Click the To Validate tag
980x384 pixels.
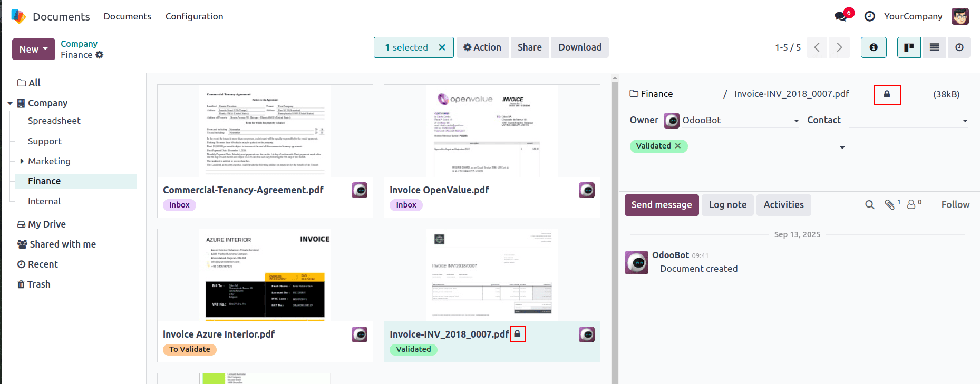point(190,349)
